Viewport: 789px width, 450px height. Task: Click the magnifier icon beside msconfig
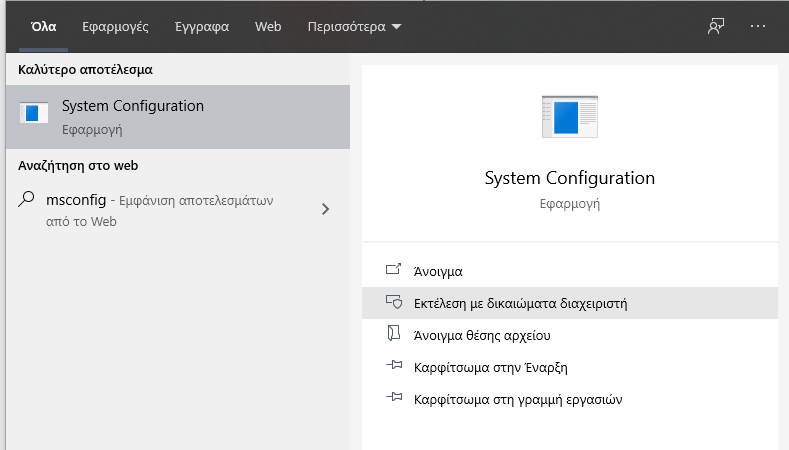26,199
